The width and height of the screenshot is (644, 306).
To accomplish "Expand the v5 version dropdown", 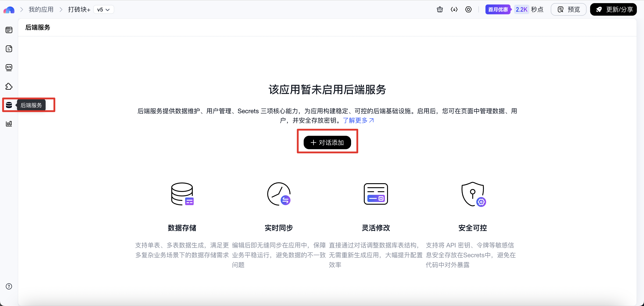I will 104,10.
